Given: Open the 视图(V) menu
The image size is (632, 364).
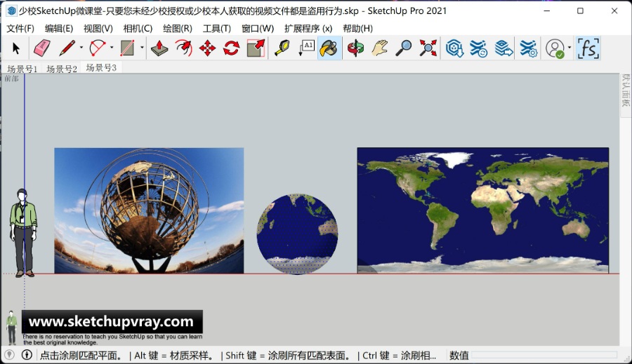Looking at the screenshot, I should pos(98,29).
